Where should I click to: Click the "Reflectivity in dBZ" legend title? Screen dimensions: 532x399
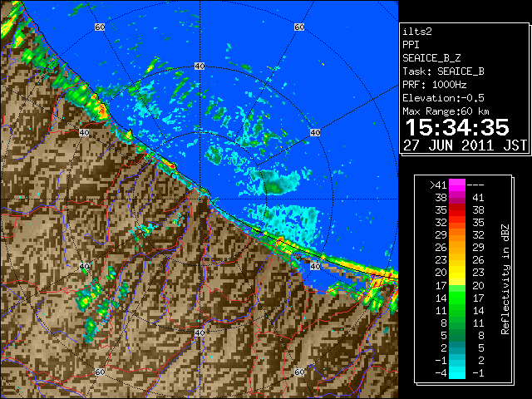505,279
